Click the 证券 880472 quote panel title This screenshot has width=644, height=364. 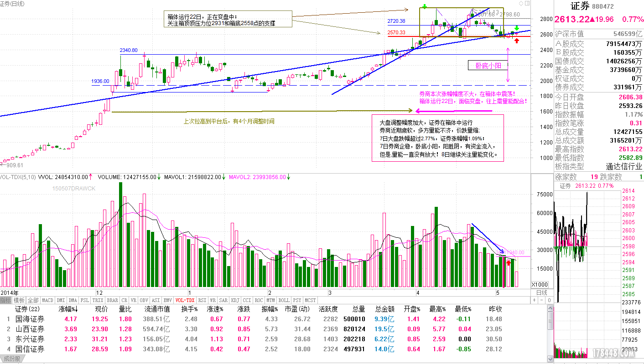pyautogui.click(x=592, y=6)
